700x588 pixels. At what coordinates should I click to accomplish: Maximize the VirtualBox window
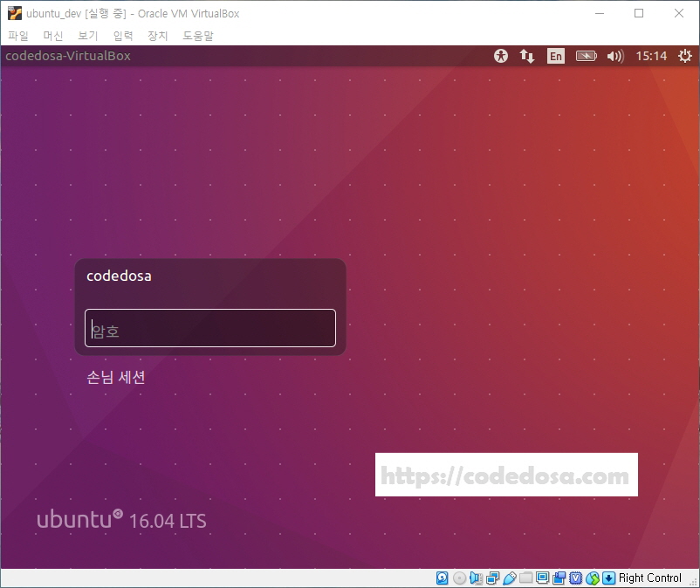coord(639,13)
